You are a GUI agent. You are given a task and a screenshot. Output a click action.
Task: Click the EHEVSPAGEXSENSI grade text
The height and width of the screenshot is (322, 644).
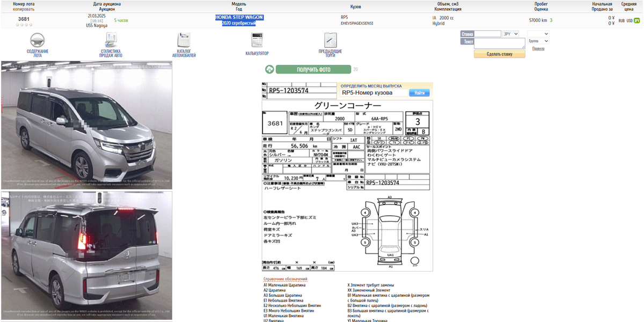(357, 23)
